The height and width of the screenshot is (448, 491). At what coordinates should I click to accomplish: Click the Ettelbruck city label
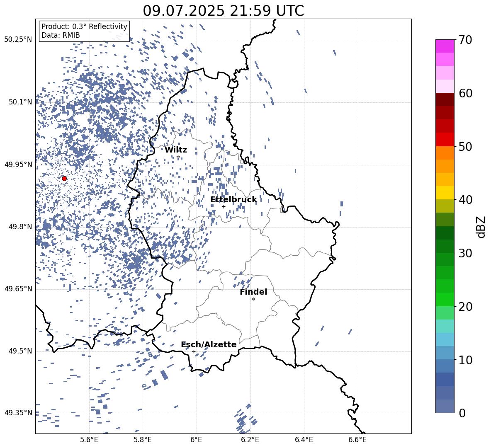click(x=233, y=200)
